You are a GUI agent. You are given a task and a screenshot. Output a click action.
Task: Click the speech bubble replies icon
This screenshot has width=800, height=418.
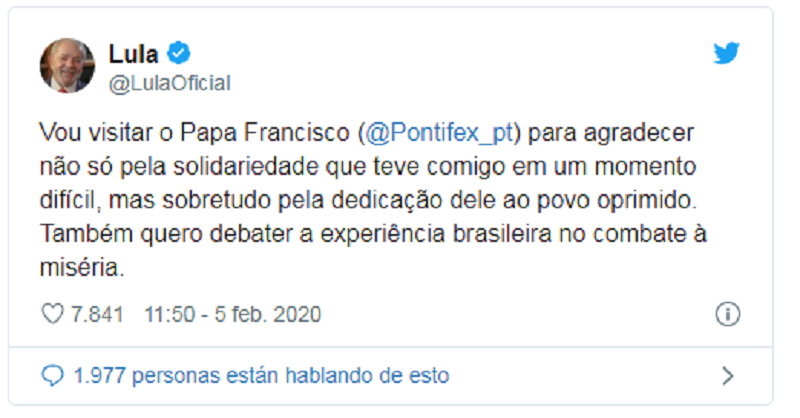(x=53, y=376)
